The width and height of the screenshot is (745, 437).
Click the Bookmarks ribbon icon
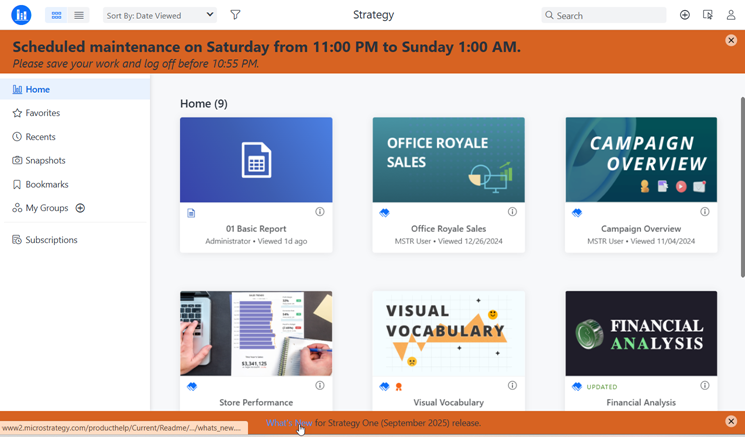tap(17, 184)
